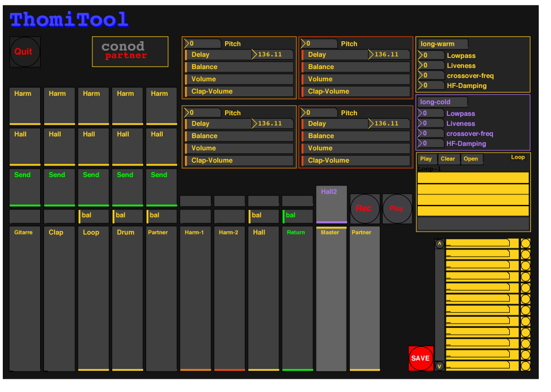Click the Hall fader beside Harm-2
This screenshot has height=392, width=551.
pos(264,299)
